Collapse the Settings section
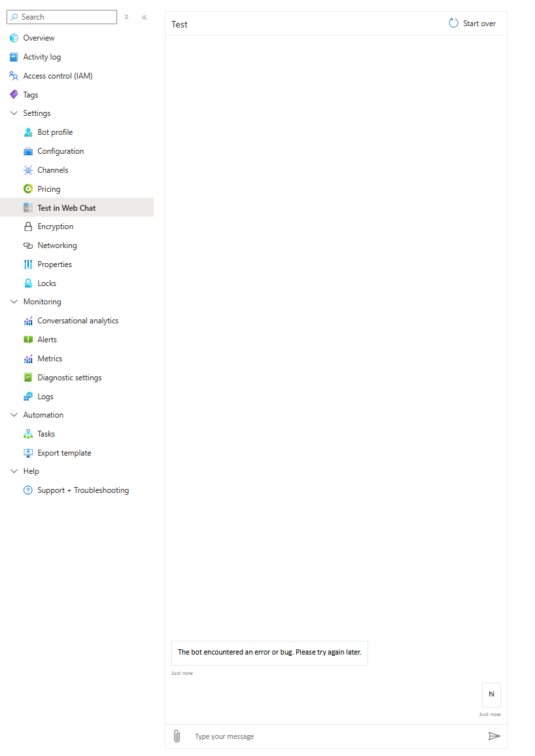 click(14, 113)
